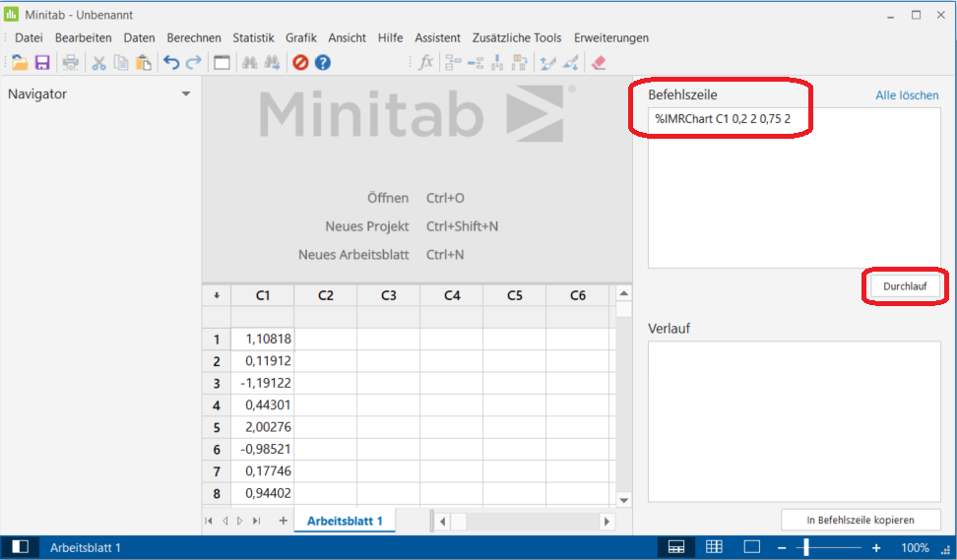The image size is (957, 560).
Task: Click In Befehlszeile kopieren button
Action: coord(861,520)
